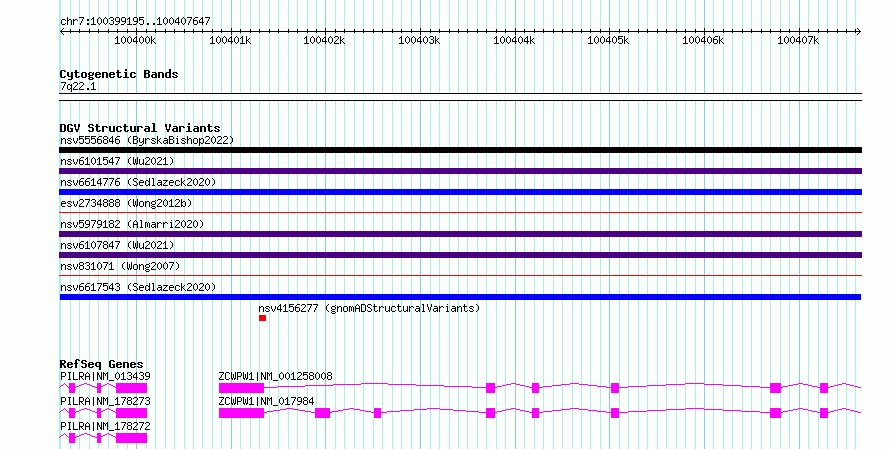Image resolution: width=890 pixels, height=449 pixels.
Task: Open the nsv4156277 (gnomADStructuralVariants) label
Action: click(x=369, y=308)
